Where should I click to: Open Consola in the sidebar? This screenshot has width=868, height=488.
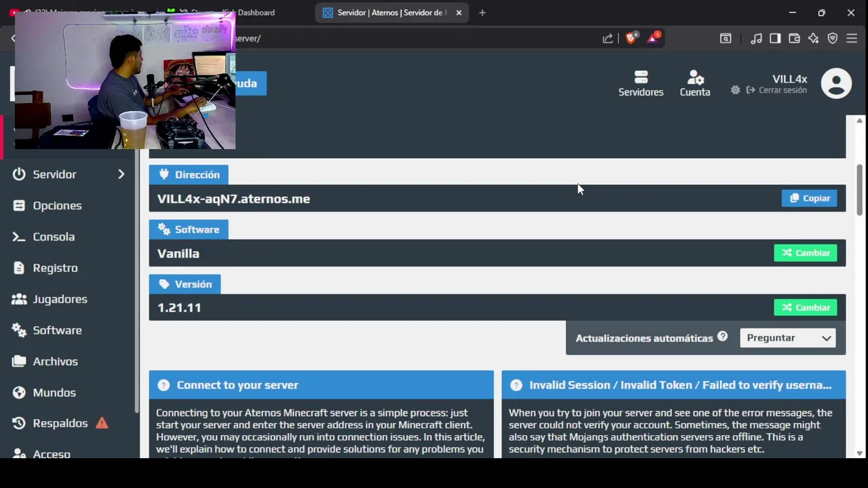pos(54,237)
